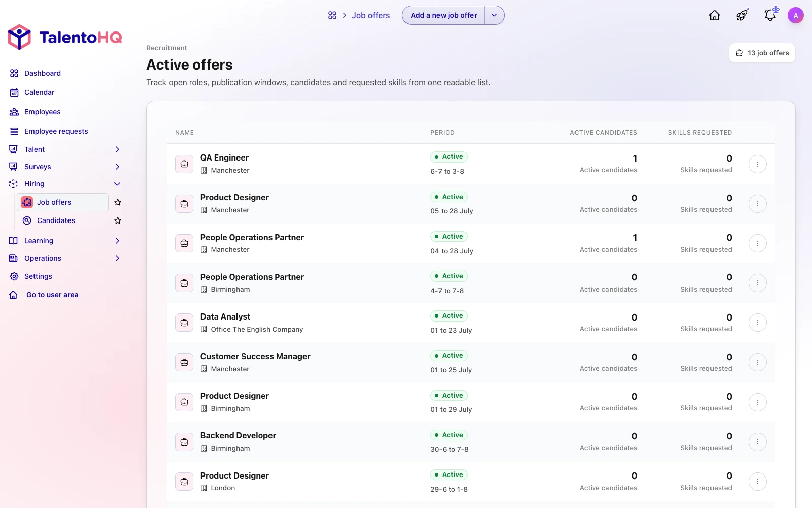Click the rocket icon in top bar
This screenshot has height=508, width=812.
click(x=742, y=15)
